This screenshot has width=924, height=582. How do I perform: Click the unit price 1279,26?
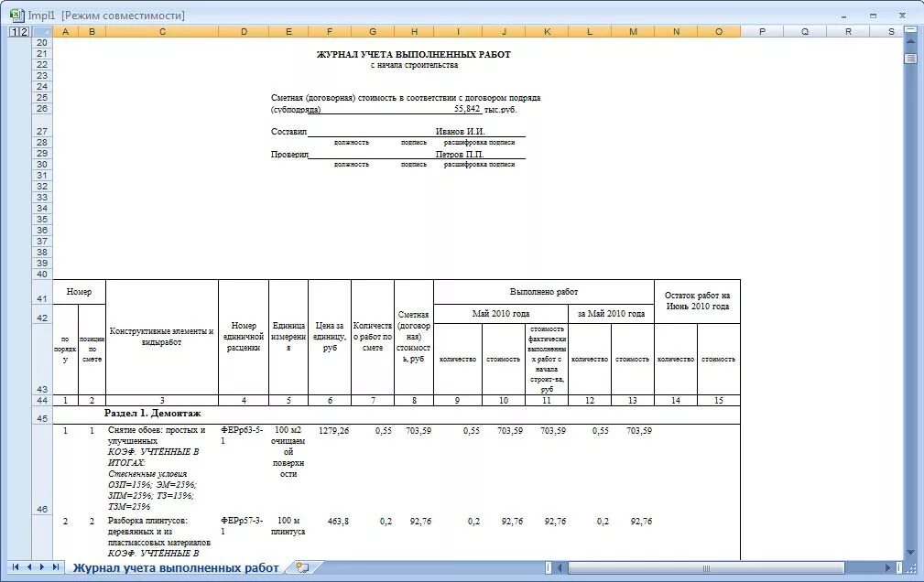click(x=333, y=431)
